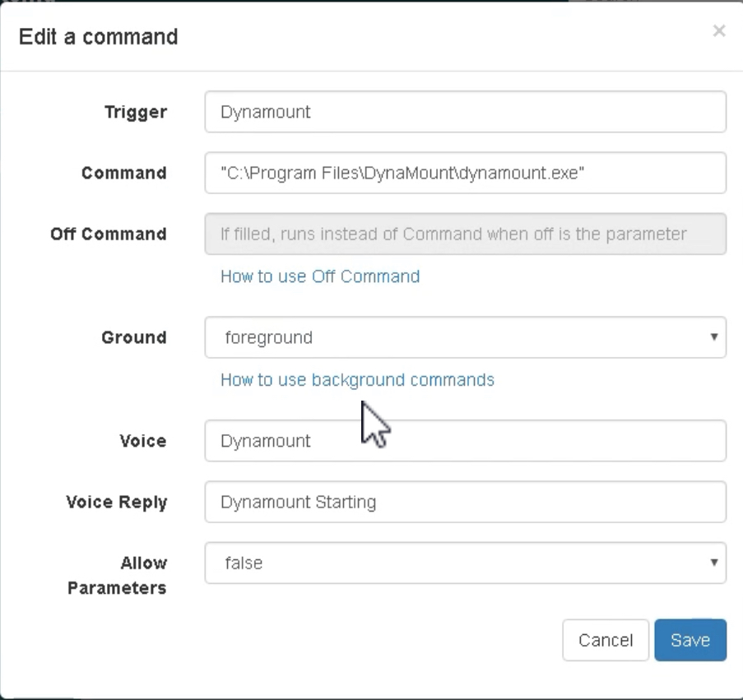The width and height of the screenshot is (743, 700).
Task: Click the Voice Reply label
Action: (117, 503)
